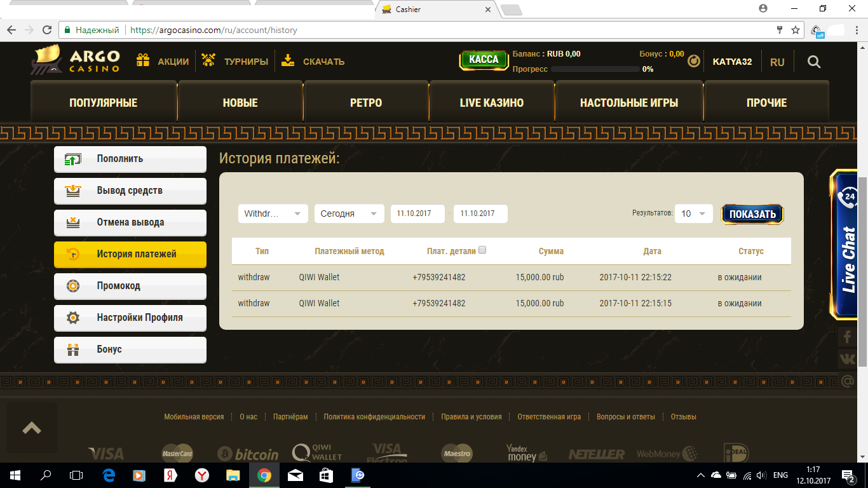868x488 pixels.
Task: Click the Показать button
Action: pos(752,214)
